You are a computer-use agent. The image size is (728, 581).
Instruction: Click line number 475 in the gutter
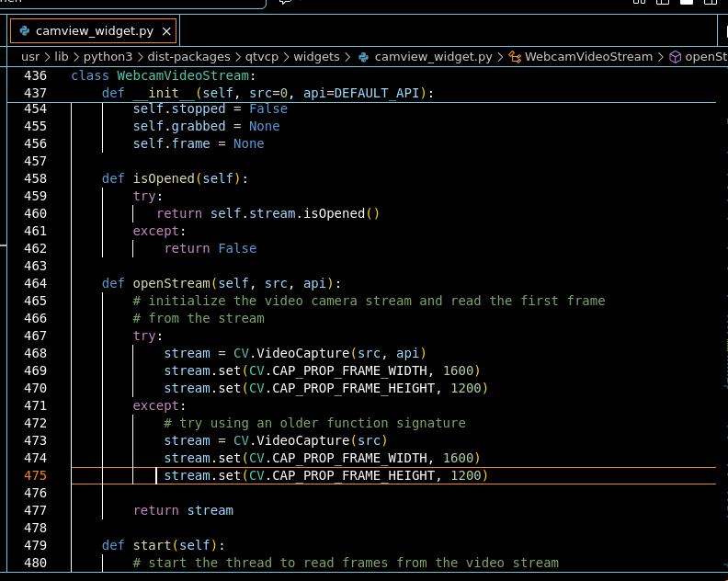coord(35,475)
